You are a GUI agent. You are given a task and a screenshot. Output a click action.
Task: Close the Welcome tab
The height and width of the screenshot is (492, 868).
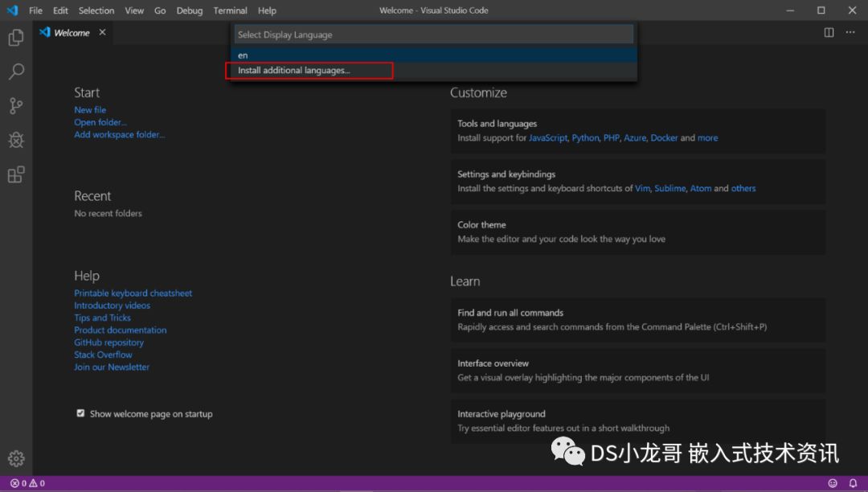(x=102, y=32)
